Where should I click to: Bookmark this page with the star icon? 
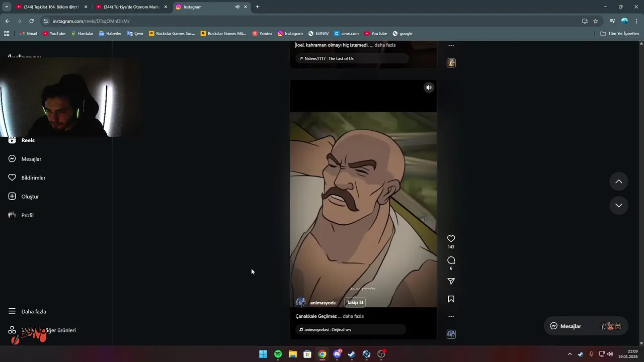point(596,21)
